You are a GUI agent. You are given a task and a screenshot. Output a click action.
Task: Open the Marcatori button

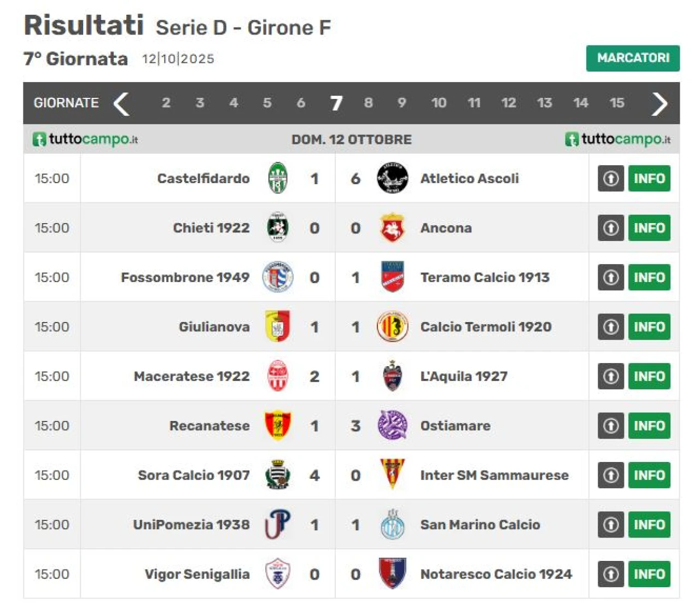(633, 58)
